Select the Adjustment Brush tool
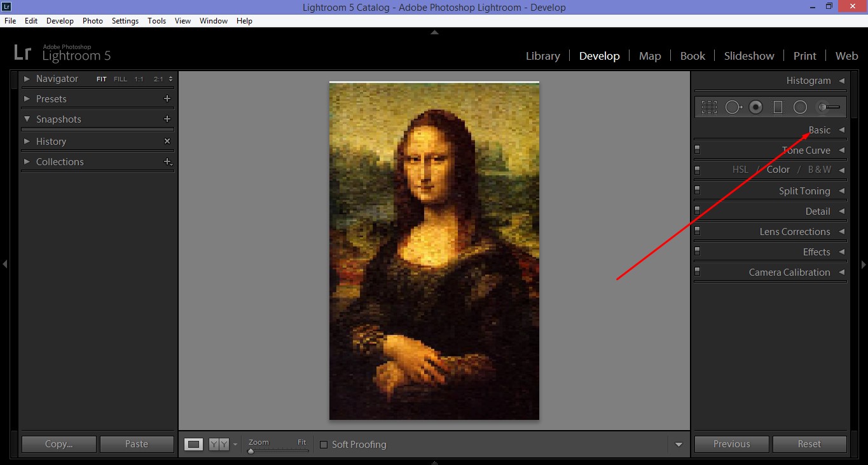The height and width of the screenshot is (465, 868). [x=829, y=107]
